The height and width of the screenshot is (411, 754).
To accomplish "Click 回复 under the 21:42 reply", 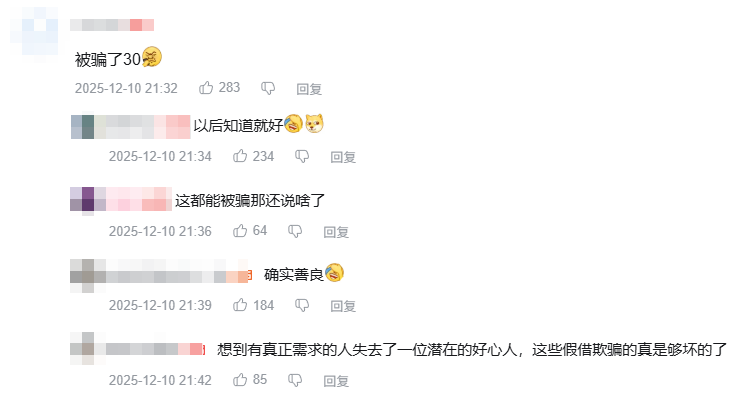I will coord(336,380).
